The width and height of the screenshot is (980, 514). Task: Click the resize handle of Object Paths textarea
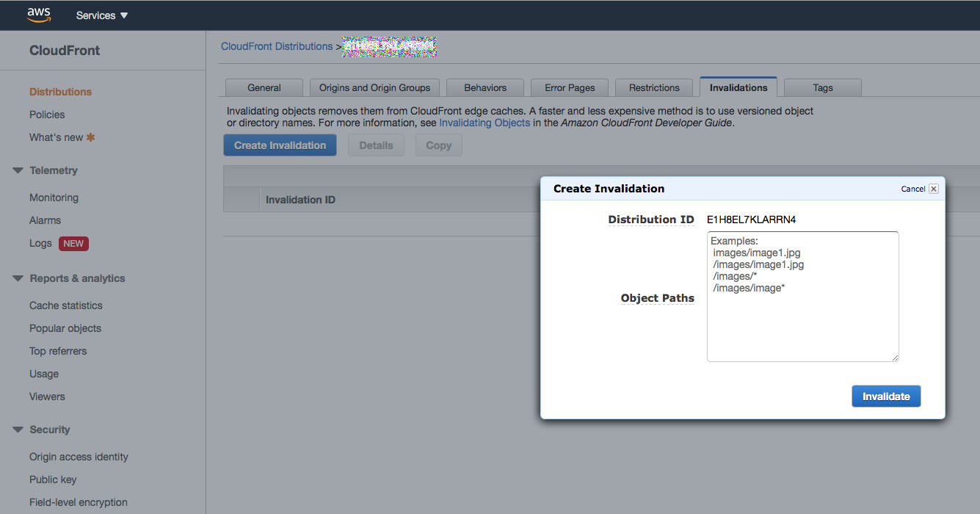pyautogui.click(x=895, y=358)
